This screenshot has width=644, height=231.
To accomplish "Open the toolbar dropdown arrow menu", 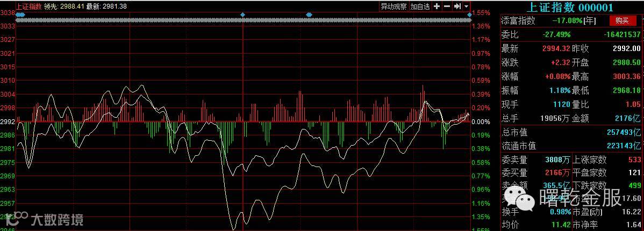I will pyautogui.click(x=466, y=6).
